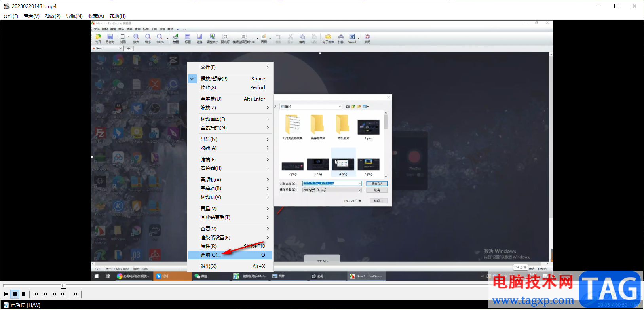
Task: Open 属性(R) from the context menu
Action: click(230, 246)
